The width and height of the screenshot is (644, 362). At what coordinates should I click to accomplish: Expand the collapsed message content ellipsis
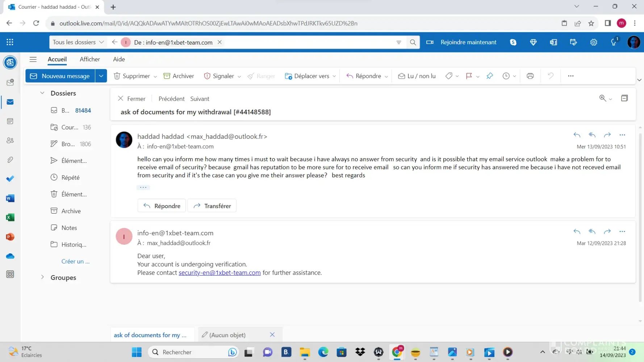click(143, 188)
